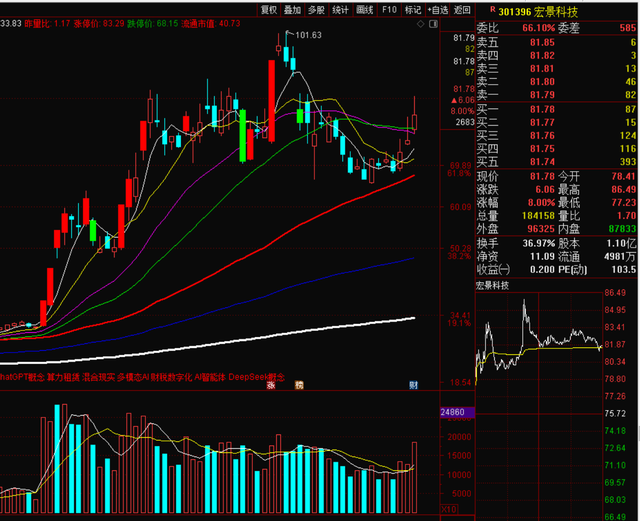
Task: Click the X10 volume scale label
Action: (x=449, y=509)
